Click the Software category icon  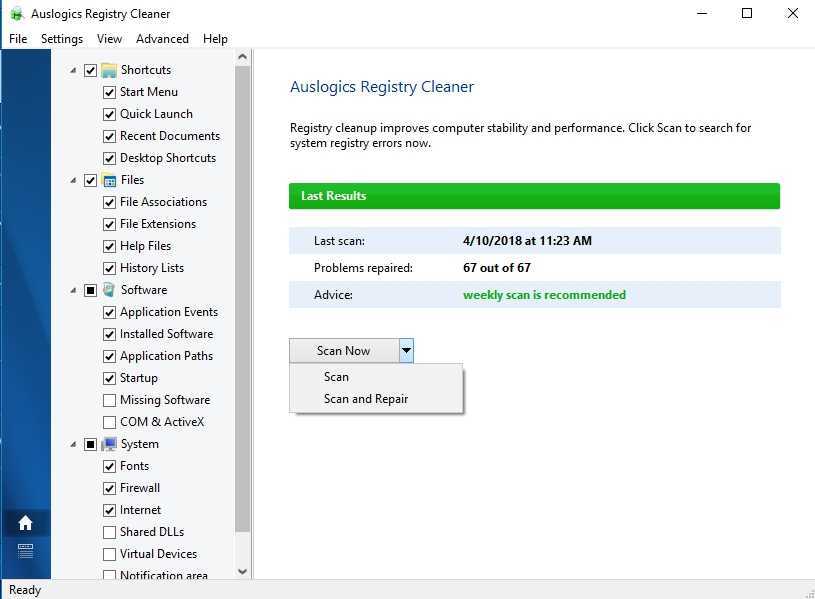point(109,290)
